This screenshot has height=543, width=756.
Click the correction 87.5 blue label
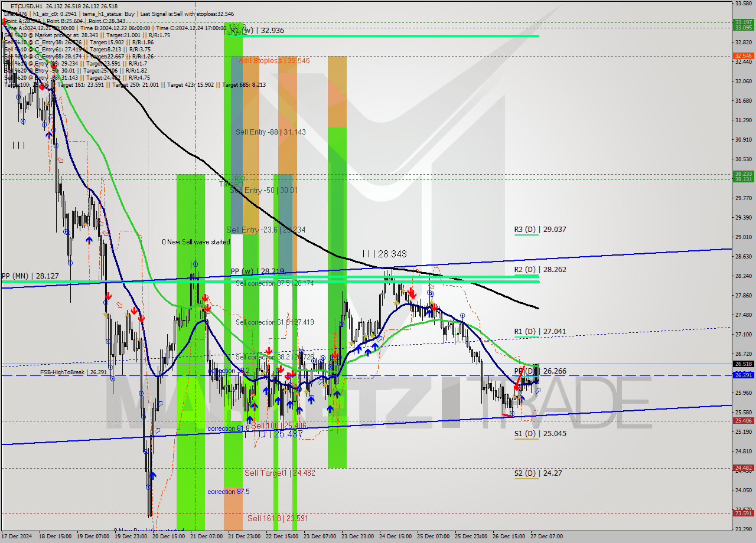click(229, 492)
